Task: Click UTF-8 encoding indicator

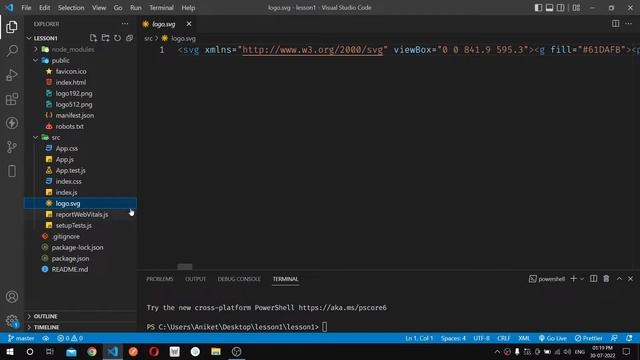Action: (x=481, y=338)
